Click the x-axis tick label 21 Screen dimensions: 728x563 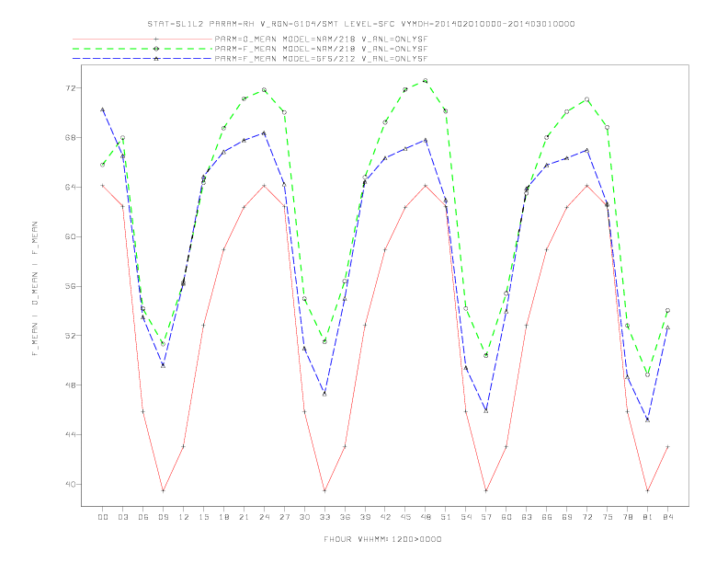point(244,517)
